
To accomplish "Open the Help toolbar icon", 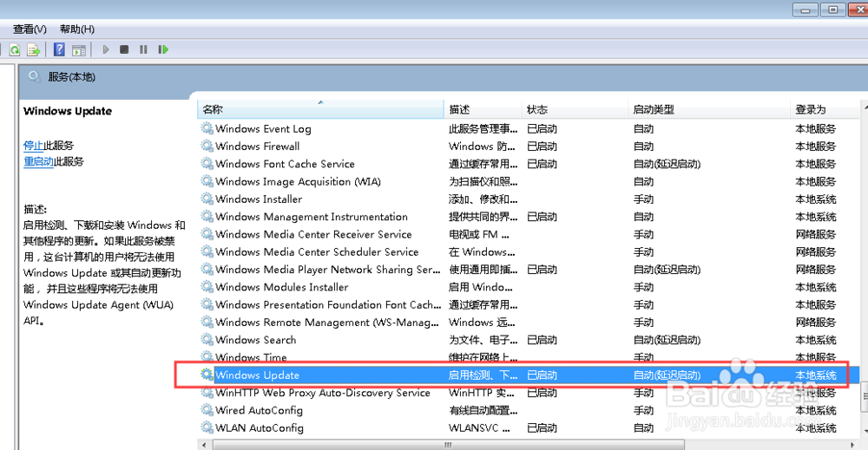I will (59, 49).
